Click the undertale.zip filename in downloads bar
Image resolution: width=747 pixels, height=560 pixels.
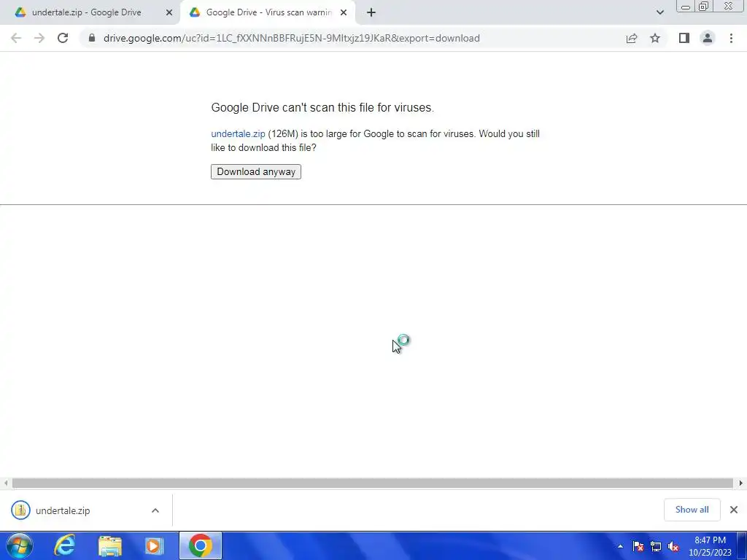click(63, 510)
